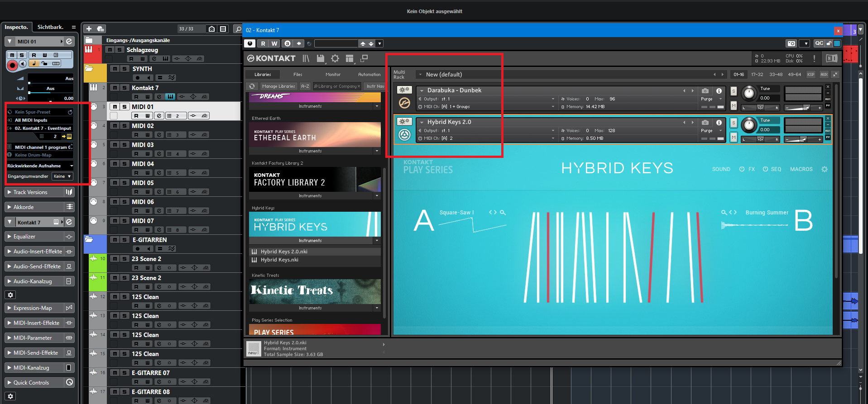Toggle plugin power bypass button
The image size is (868, 404).
[x=249, y=43]
